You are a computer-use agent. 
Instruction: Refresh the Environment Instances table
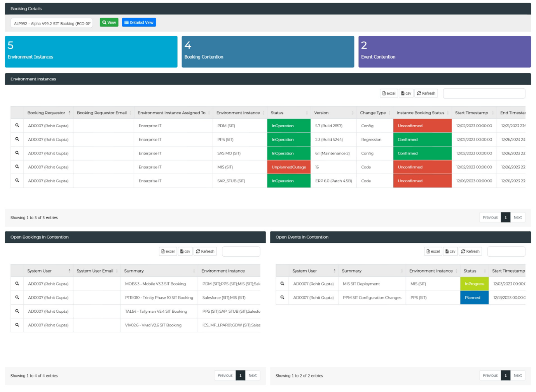pos(426,93)
